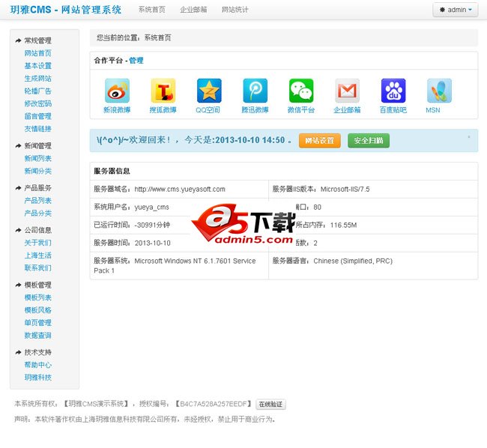Go to 系统首页 in top navigation
Screen dimensions: 487x448
click(x=152, y=10)
